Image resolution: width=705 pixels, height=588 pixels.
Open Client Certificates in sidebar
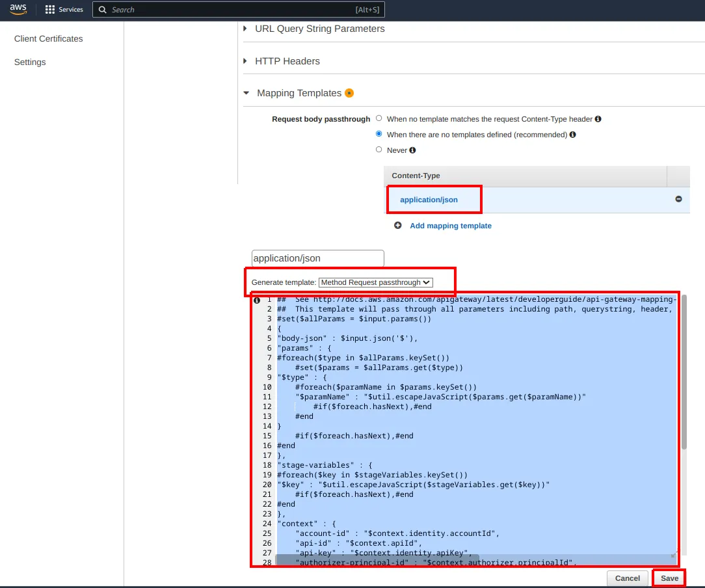coord(49,38)
